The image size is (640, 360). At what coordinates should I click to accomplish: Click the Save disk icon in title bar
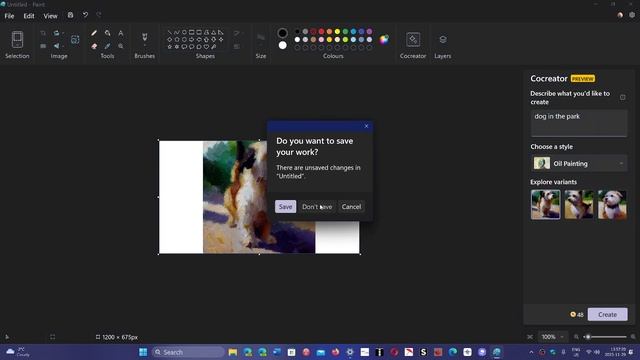70,15
